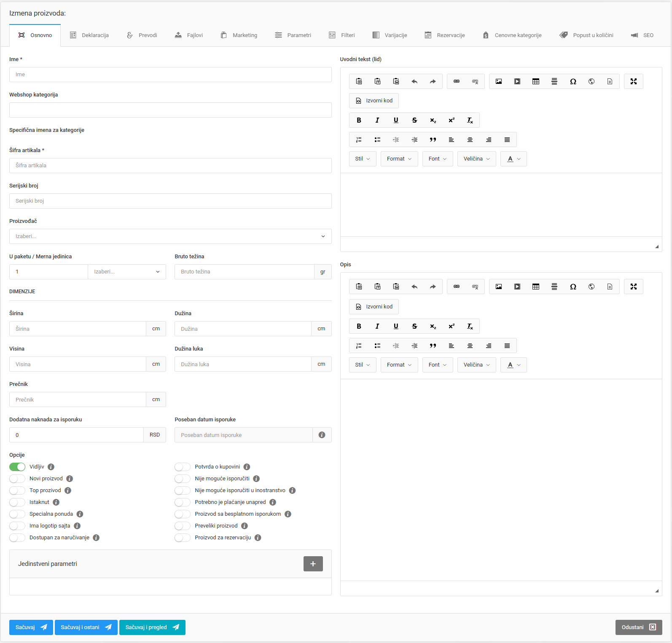Enable the Novi proizvod toggle

17,479
